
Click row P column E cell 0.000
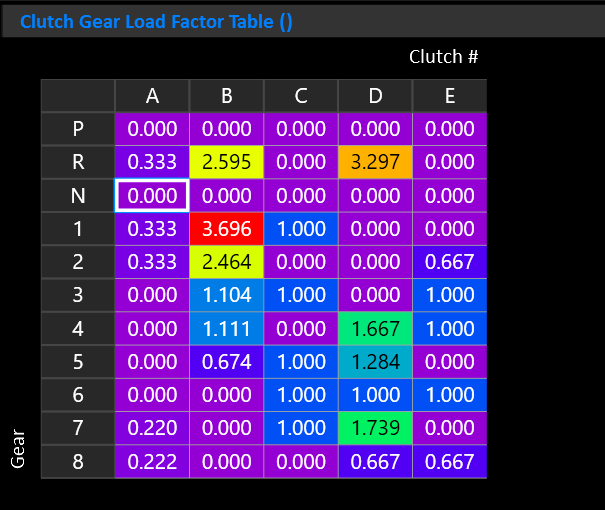point(450,129)
